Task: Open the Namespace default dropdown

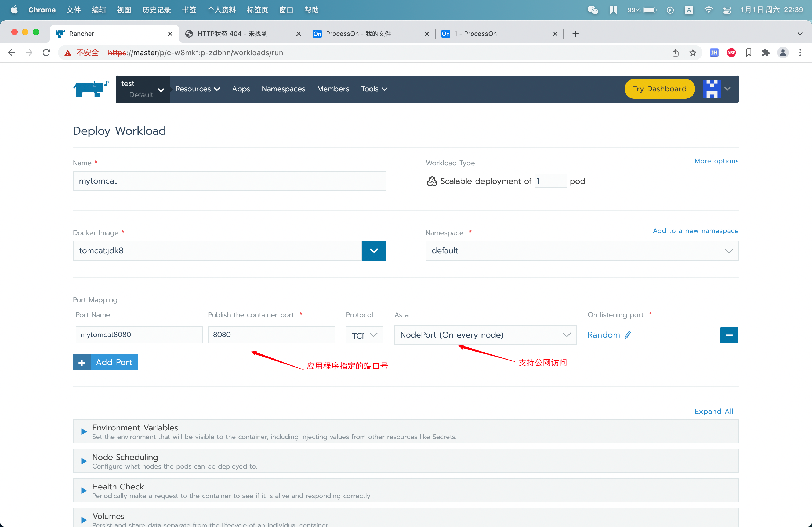Action: pyautogui.click(x=582, y=251)
